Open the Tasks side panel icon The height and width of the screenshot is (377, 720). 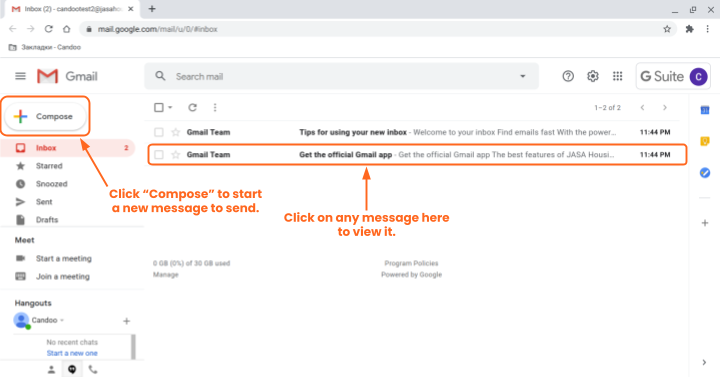[x=705, y=173]
